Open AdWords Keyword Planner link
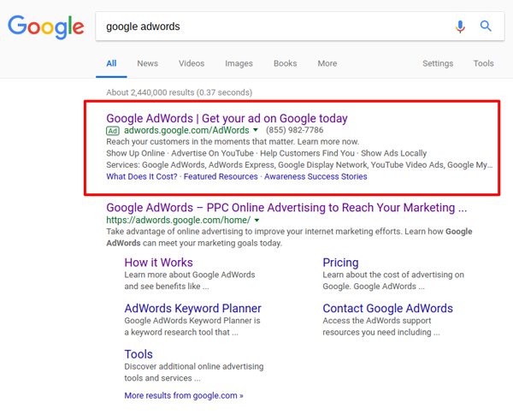Image resolution: width=513 pixels, height=420 pixels. tap(193, 309)
